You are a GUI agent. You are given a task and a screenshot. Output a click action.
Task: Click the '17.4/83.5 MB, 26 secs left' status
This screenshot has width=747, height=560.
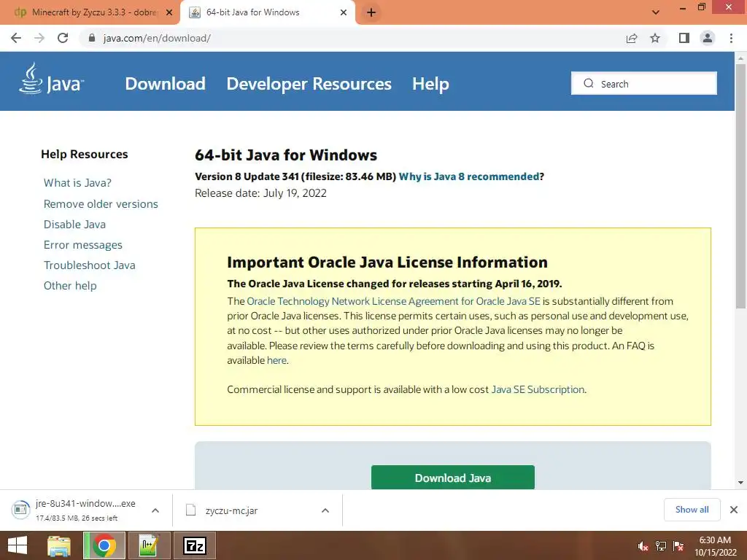[x=77, y=518]
